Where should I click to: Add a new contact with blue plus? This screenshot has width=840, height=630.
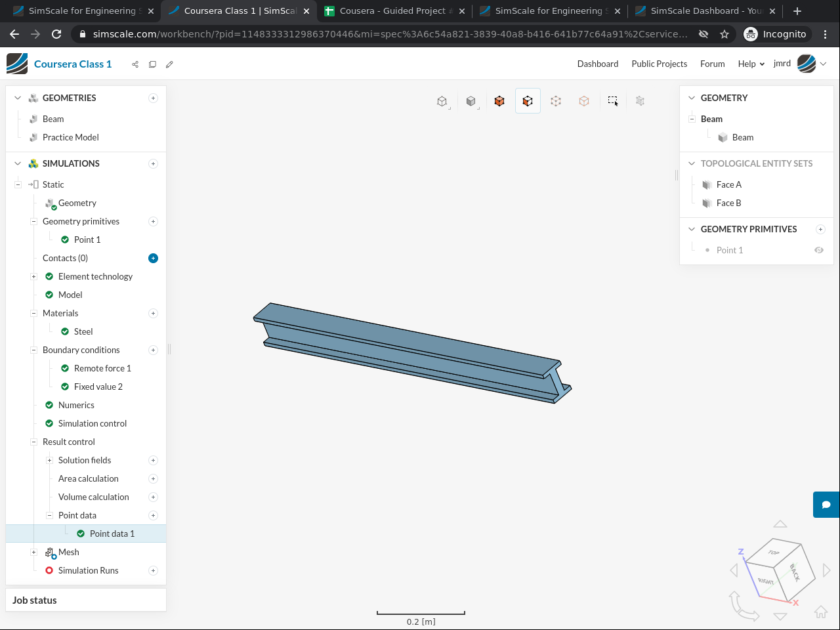153,258
